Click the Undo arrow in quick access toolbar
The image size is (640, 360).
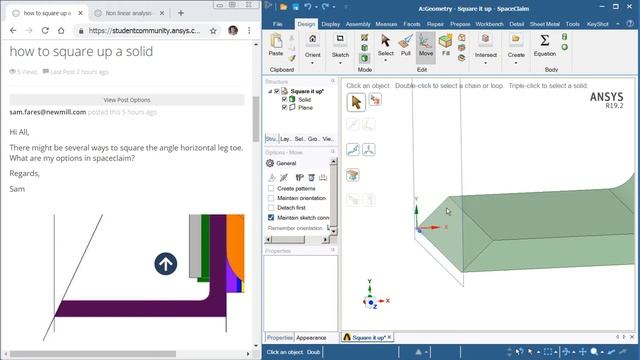pos(308,7)
